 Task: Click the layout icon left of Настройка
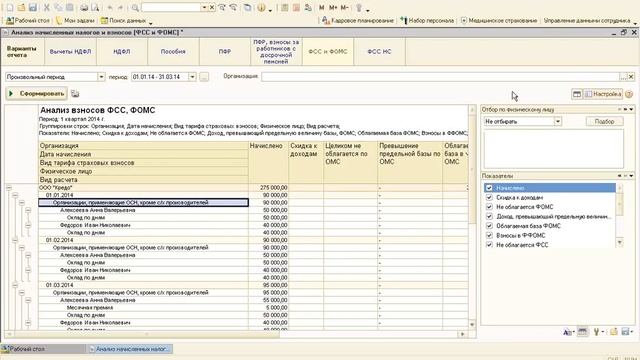tap(577, 94)
